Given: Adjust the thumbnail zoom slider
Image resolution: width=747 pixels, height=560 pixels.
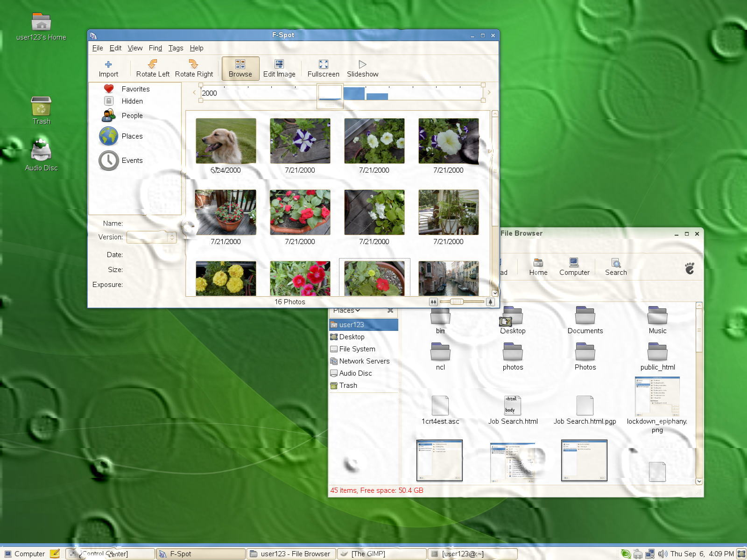Looking at the screenshot, I should click(458, 302).
